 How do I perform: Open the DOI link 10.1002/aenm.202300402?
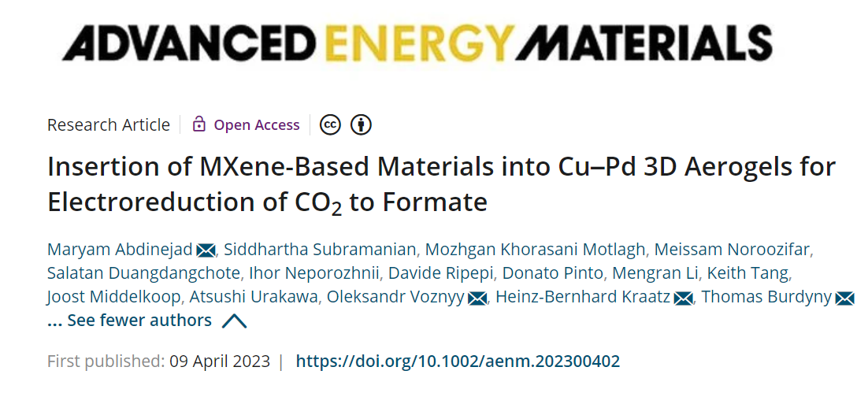pyautogui.click(x=458, y=361)
